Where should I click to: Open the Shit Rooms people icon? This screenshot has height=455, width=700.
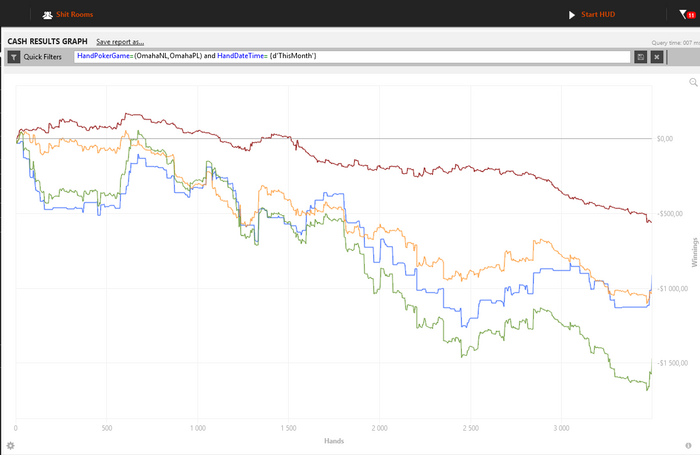click(x=47, y=15)
